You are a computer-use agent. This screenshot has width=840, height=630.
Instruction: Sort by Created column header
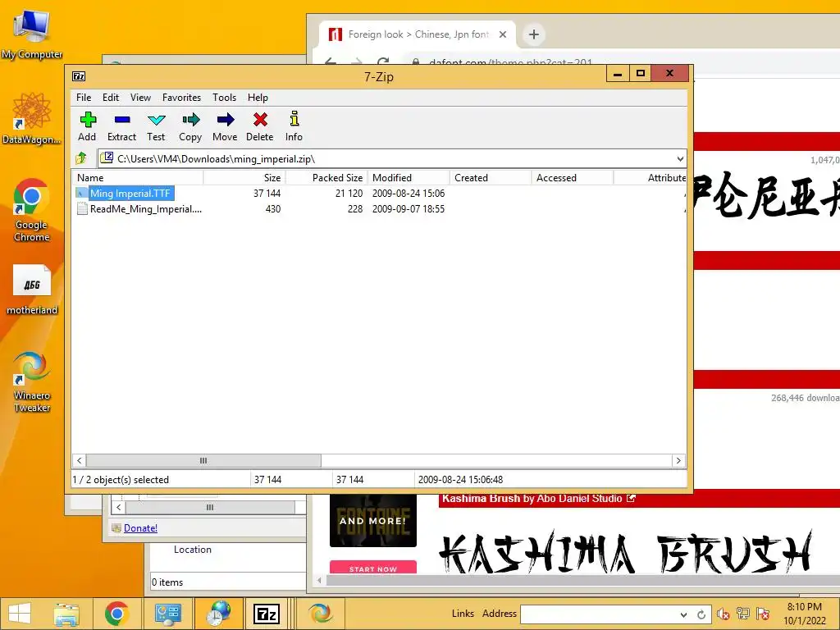tap(491, 178)
